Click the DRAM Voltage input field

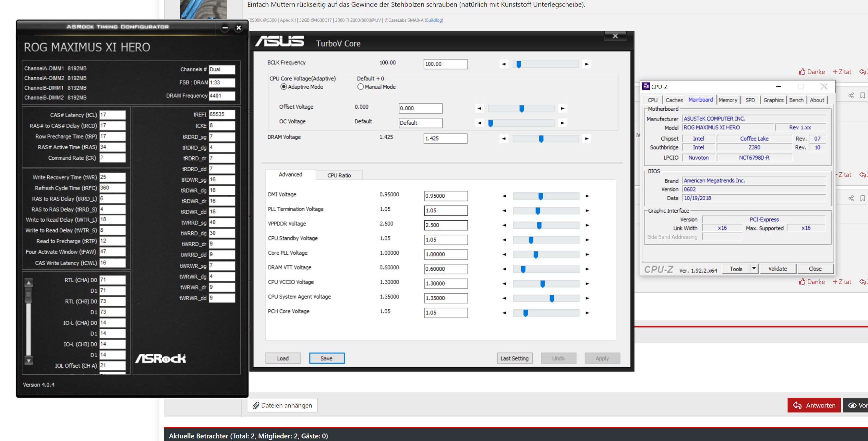(445, 139)
